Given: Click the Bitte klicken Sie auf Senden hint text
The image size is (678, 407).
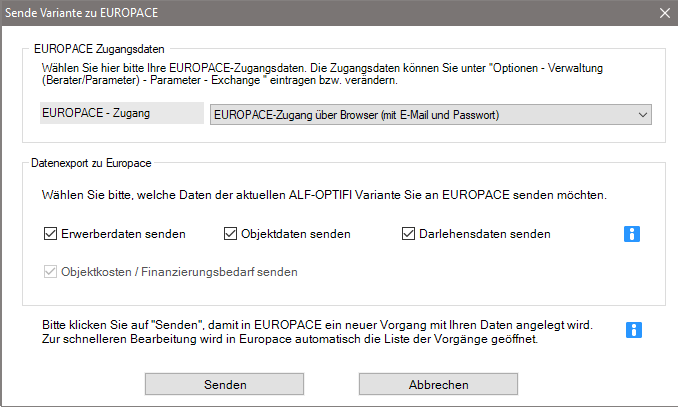Looking at the screenshot, I should [x=317, y=332].
